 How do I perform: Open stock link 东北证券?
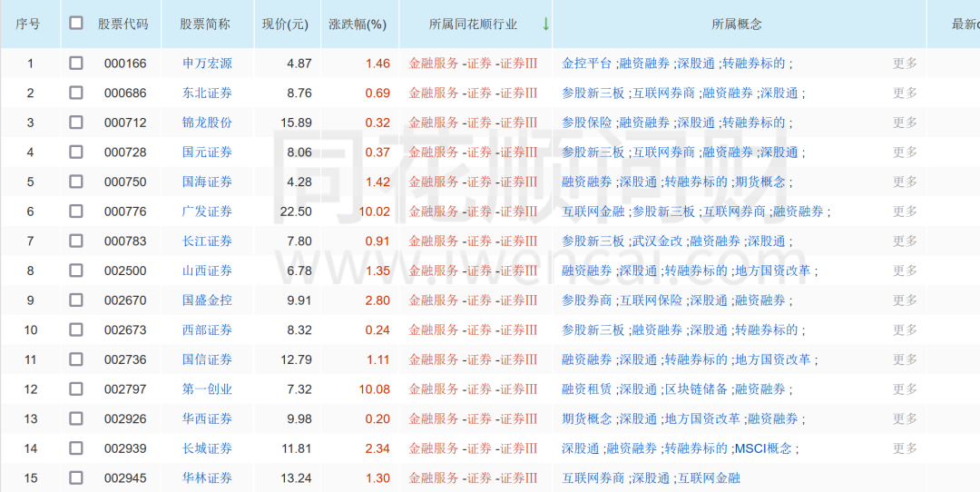207,93
